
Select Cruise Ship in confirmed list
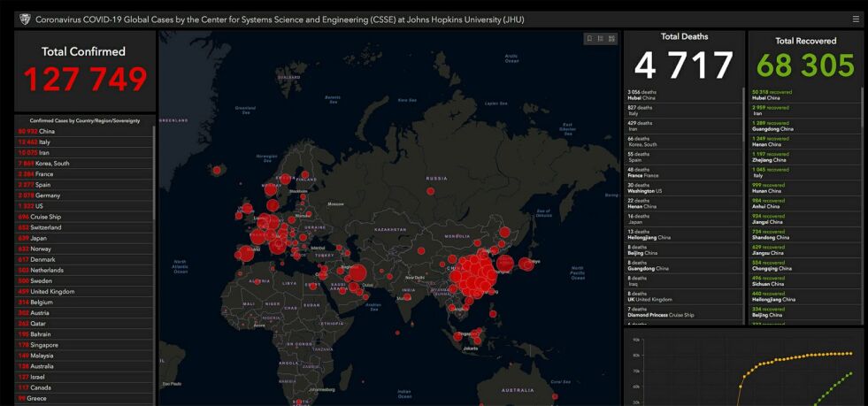click(85, 217)
